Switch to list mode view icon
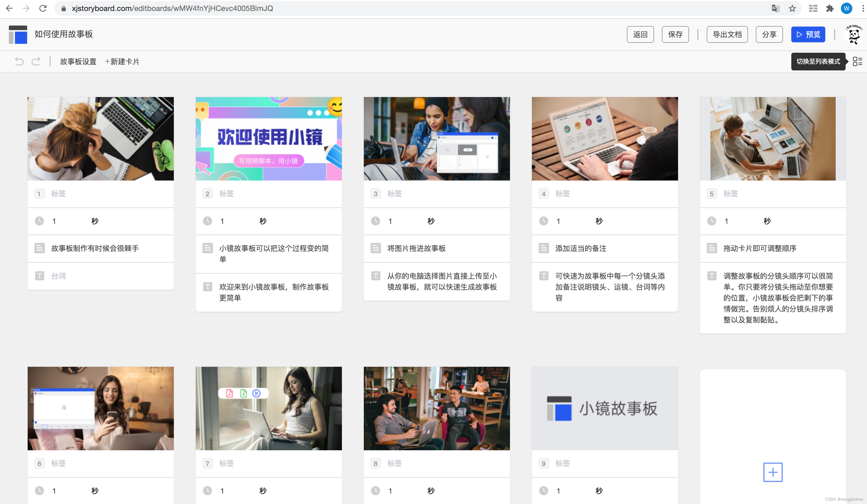867x504 pixels. [857, 61]
